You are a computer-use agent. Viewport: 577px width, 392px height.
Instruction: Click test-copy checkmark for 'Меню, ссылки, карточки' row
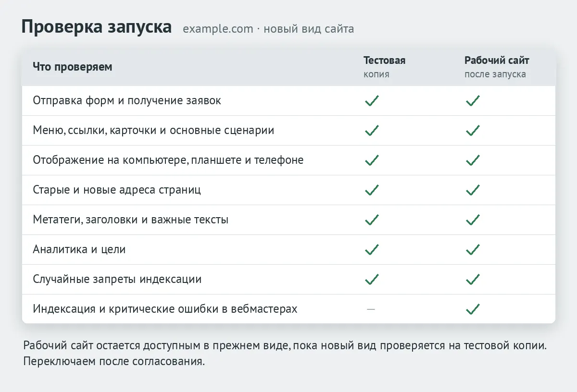tap(372, 131)
